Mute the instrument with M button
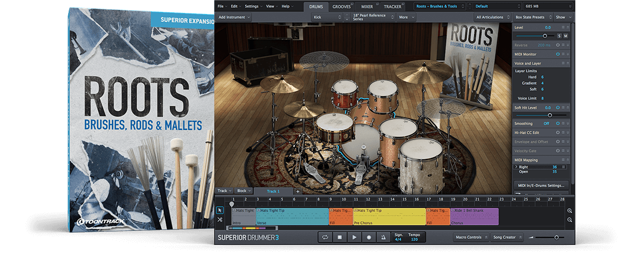Viewport: 644px width, 262px height. coord(566,35)
